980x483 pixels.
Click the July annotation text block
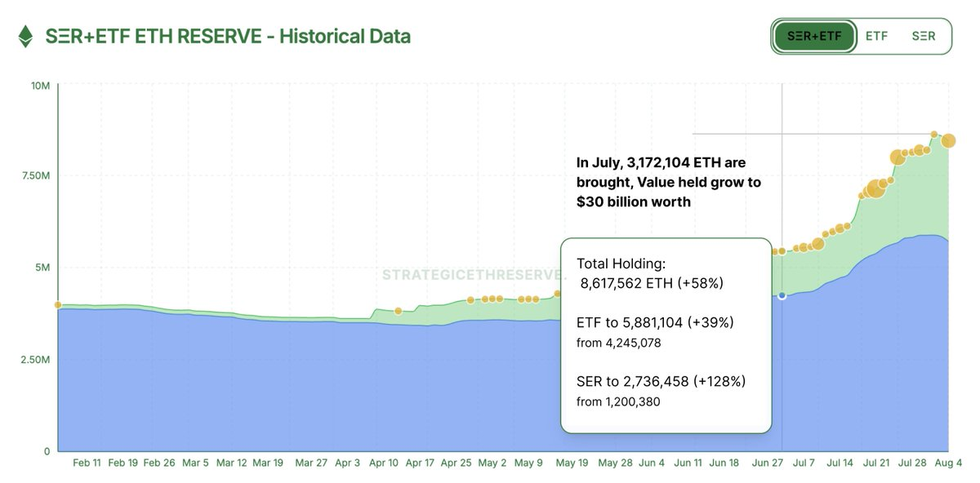tap(666, 181)
